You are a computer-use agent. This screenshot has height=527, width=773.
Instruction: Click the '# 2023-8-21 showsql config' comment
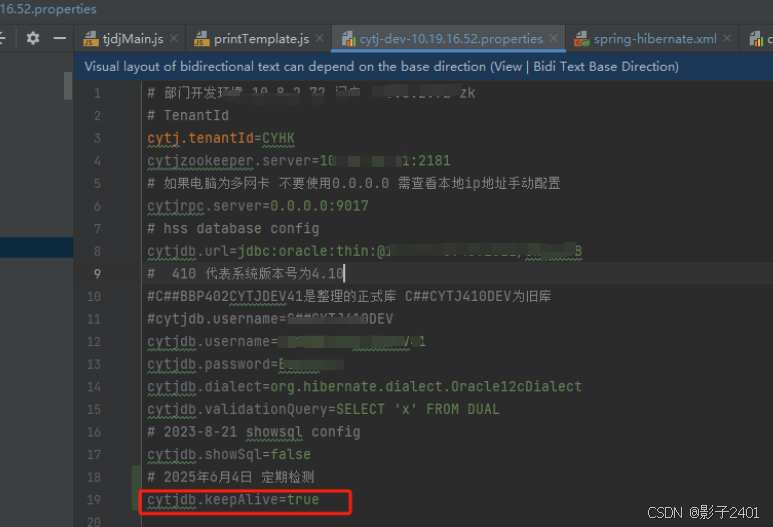tap(254, 432)
